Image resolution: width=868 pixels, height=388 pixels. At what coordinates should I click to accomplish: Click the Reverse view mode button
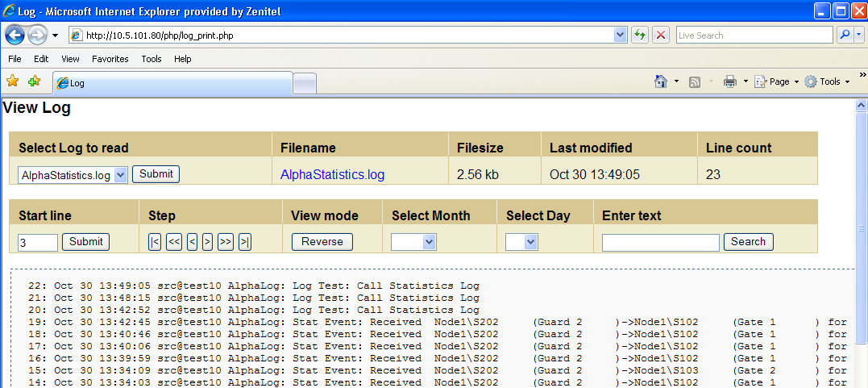pyautogui.click(x=322, y=242)
